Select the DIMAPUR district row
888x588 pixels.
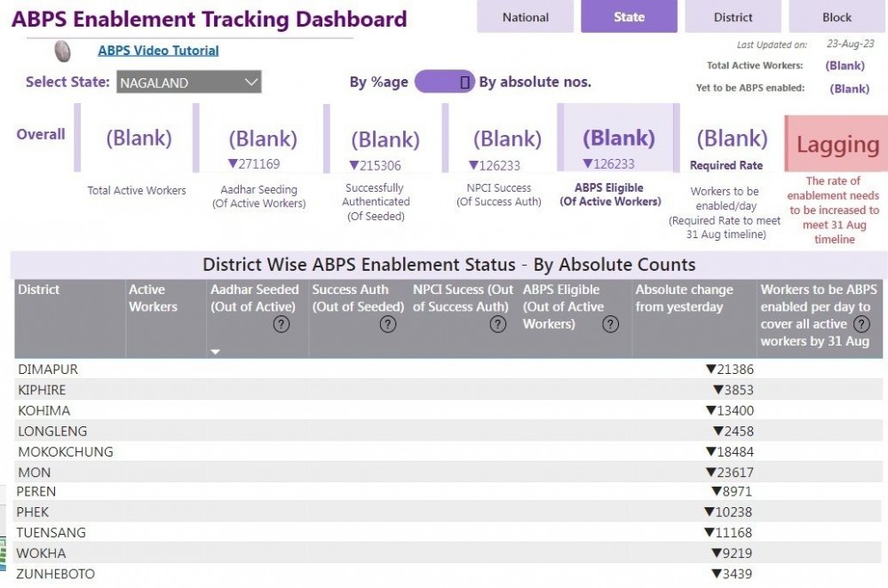(448, 369)
